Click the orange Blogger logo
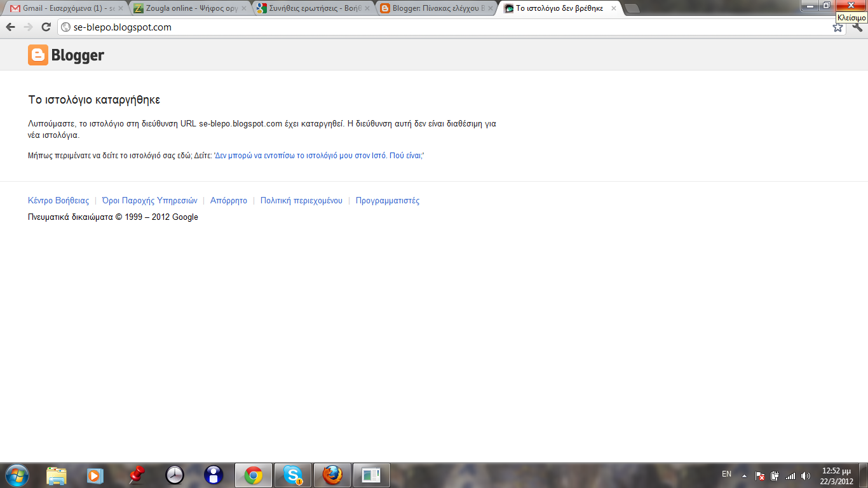This screenshot has width=868, height=488. click(66, 55)
